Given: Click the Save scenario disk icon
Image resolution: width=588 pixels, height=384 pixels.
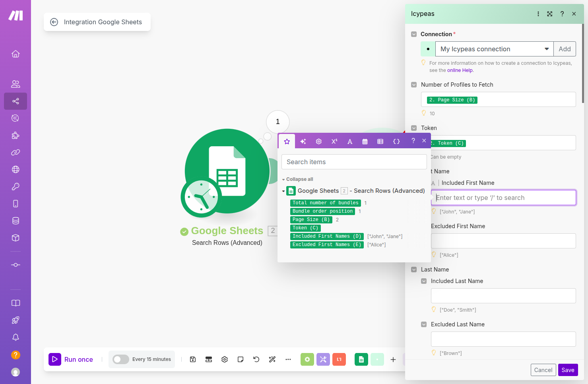Looking at the screenshot, I should click(x=193, y=359).
